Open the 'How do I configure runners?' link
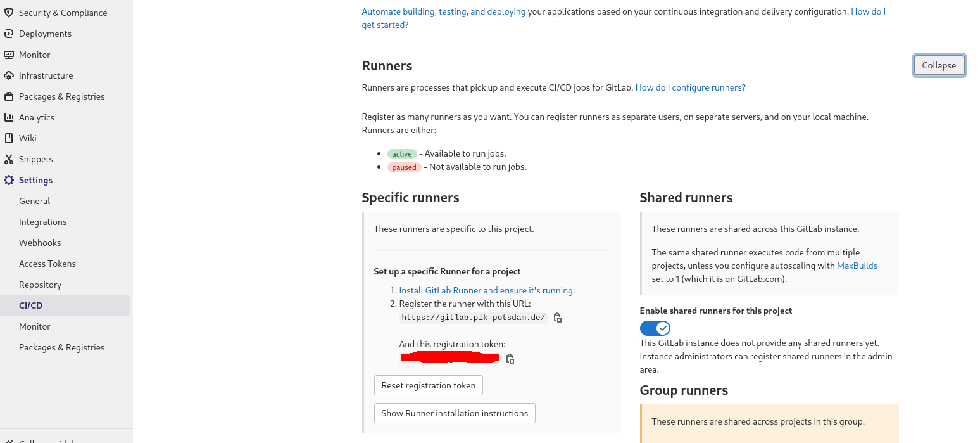This screenshot has width=980, height=443. pos(690,87)
